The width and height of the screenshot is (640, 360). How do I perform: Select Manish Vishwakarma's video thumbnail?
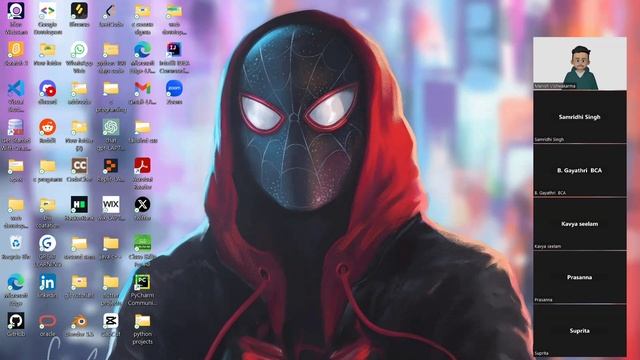pyautogui.click(x=580, y=63)
